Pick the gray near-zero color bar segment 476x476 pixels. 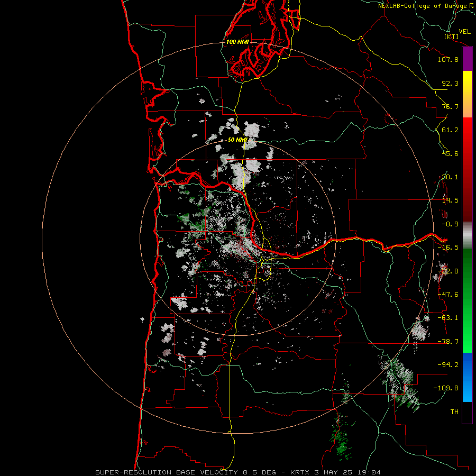click(x=467, y=235)
